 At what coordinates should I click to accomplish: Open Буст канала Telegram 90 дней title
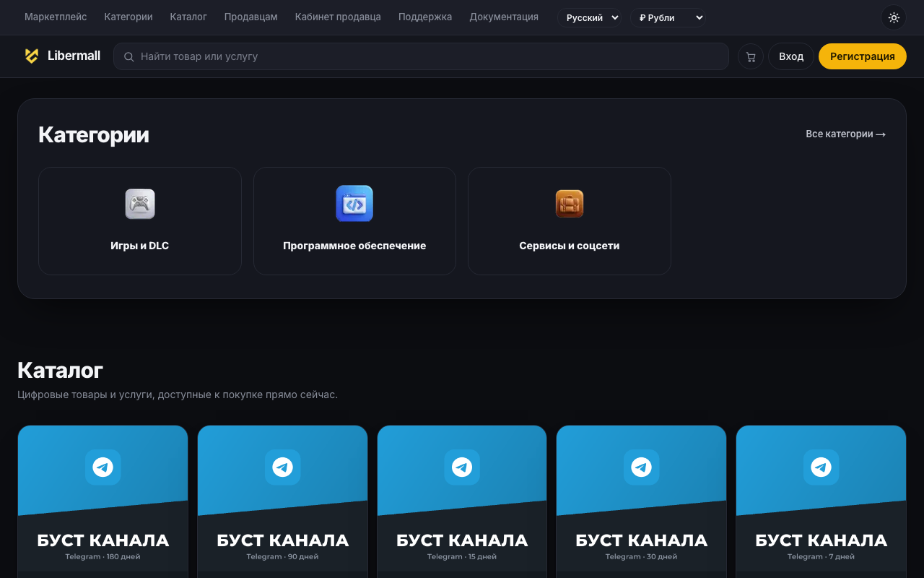click(282, 540)
